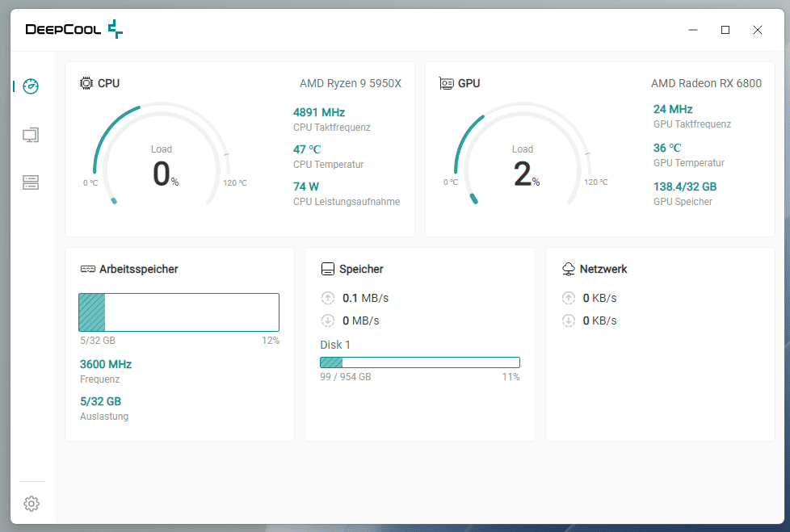
Task: Click the 5/32 GB Auslastung value
Action: point(100,402)
